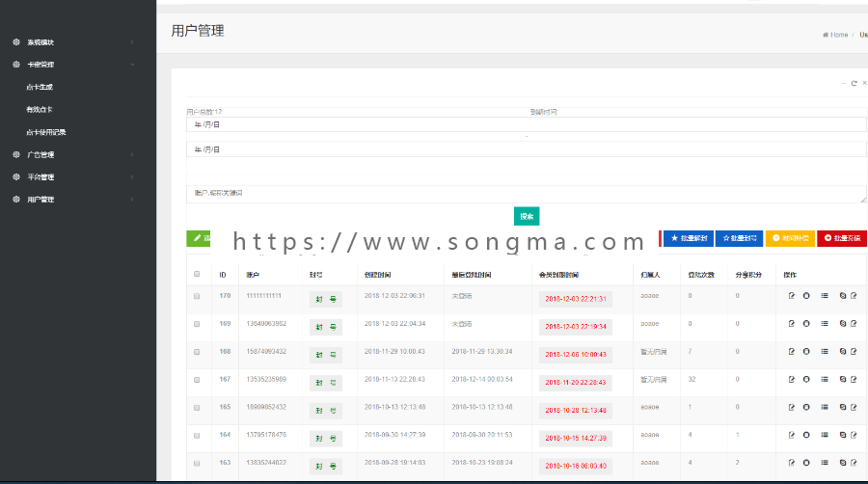Click the green 搜索 search button
The height and width of the screenshot is (484, 868).
pyautogui.click(x=527, y=216)
